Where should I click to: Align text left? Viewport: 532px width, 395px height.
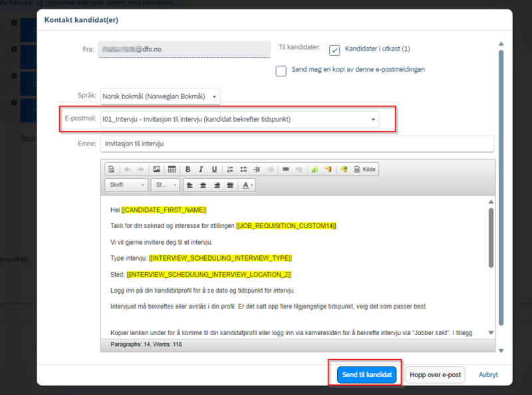pos(190,186)
